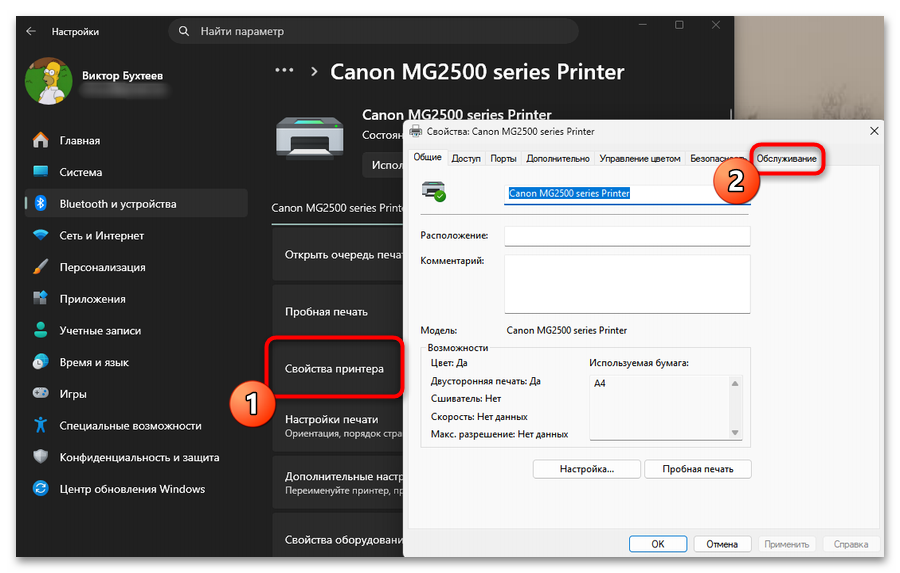
Task: Click the breadcrumb three-dots menu
Action: click(x=284, y=71)
